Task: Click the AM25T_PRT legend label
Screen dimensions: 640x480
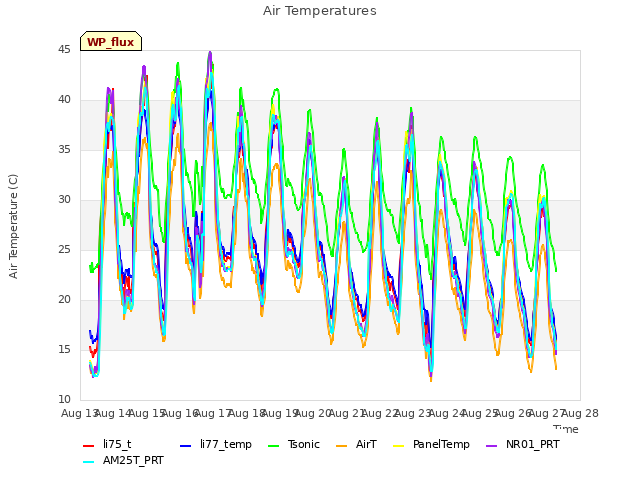Action: coord(133,460)
